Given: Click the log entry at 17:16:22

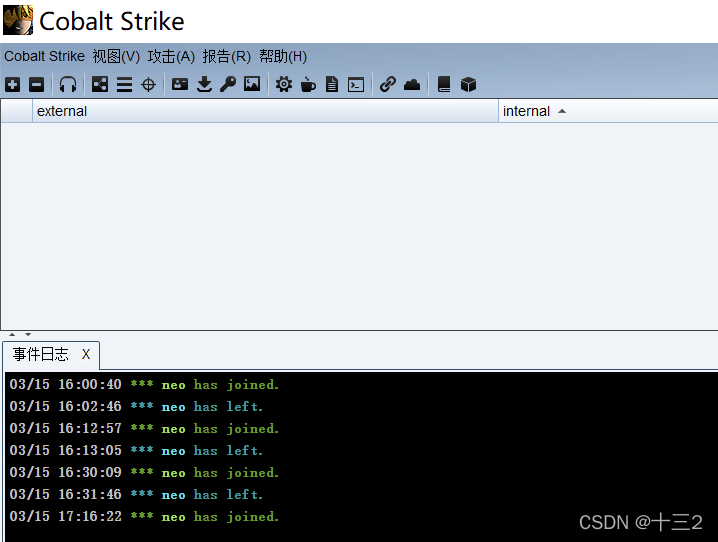Looking at the screenshot, I should 144,516.
